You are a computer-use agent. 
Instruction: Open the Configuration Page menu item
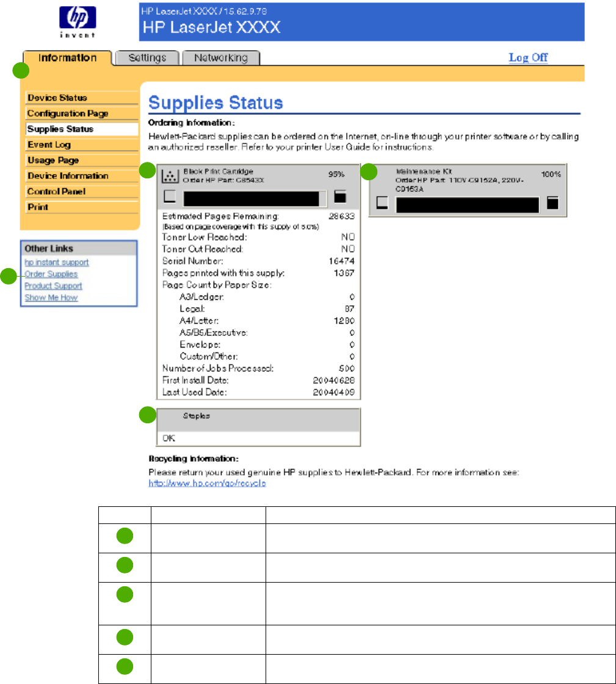(82, 114)
